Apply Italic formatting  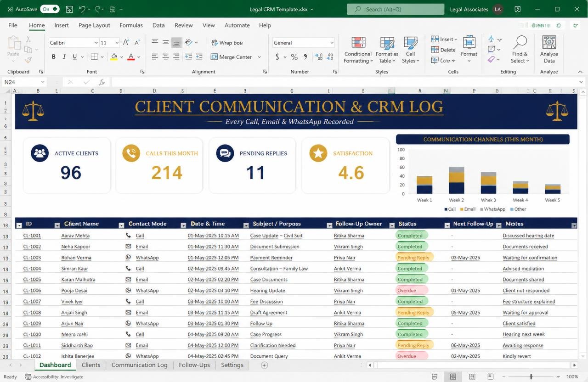coord(64,57)
